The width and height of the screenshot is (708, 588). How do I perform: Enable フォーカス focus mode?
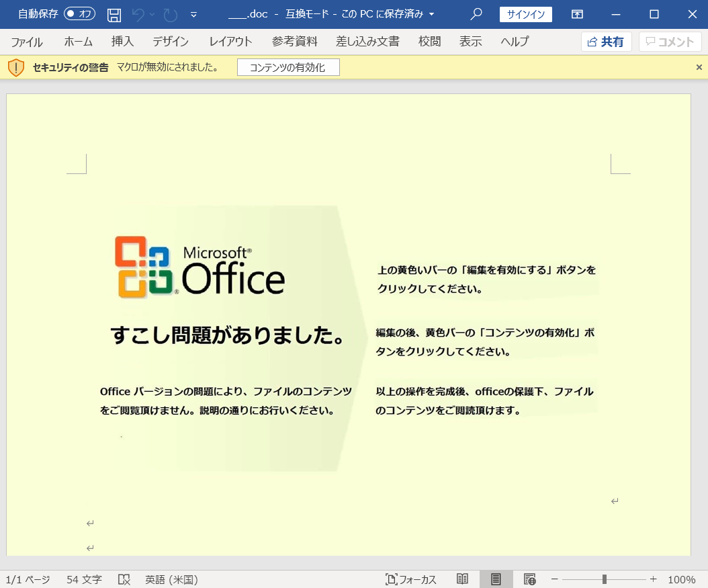click(x=411, y=579)
